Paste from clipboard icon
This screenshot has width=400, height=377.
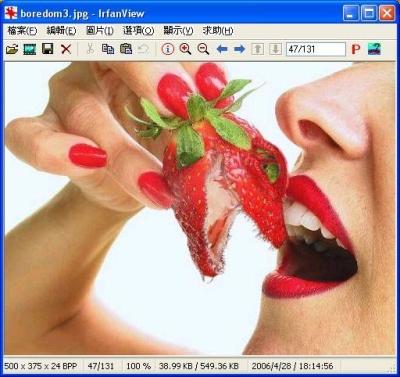coord(126,49)
